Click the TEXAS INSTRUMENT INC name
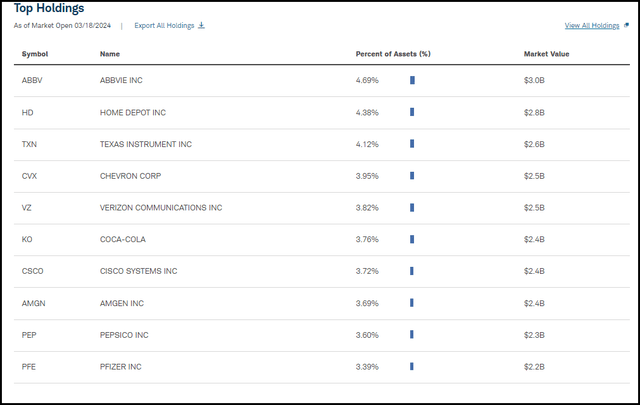This screenshot has height=405, width=640. (x=146, y=145)
